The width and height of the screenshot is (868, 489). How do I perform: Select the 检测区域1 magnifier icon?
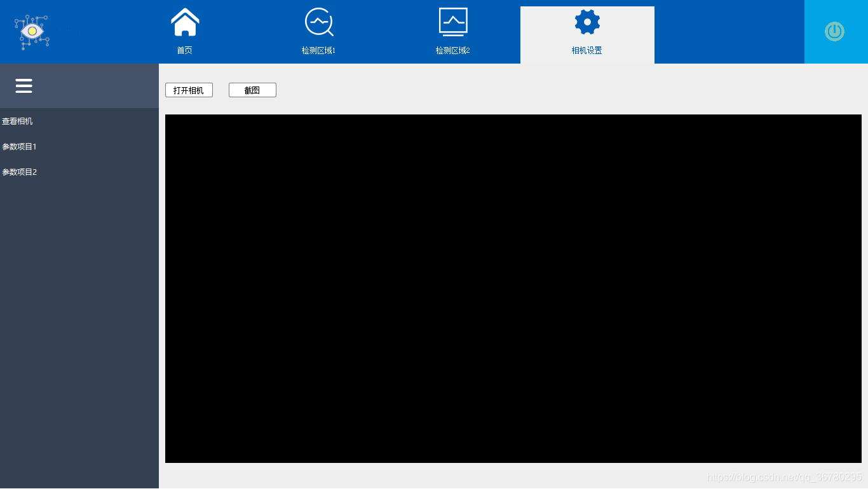[x=319, y=22]
